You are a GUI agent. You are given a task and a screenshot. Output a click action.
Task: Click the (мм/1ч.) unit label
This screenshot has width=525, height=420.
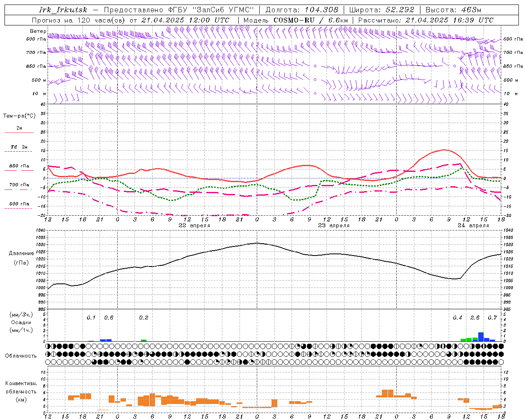(21, 330)
